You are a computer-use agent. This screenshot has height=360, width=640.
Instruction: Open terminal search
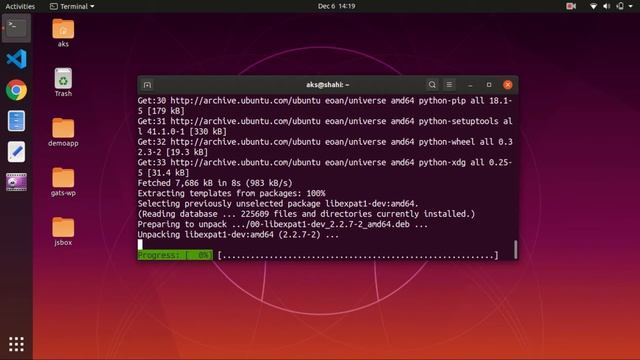pyautogui.click(x=432, y=84)
